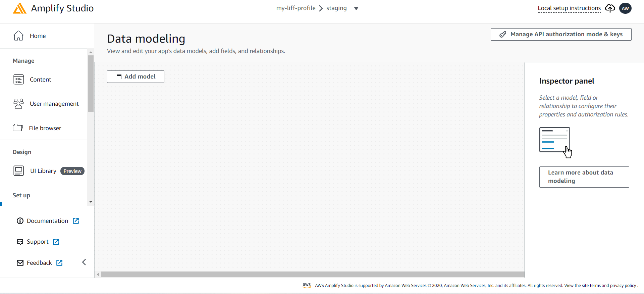Click the external link icon beside Feedback
The image size is (644, 294).
pos(59,263)
